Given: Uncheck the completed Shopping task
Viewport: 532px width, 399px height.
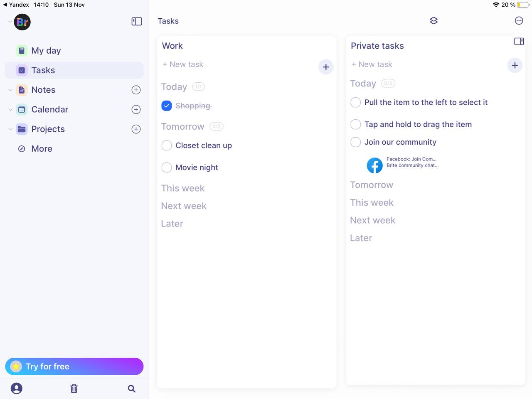Looking at the screenshot, I should tap(167, 106).
